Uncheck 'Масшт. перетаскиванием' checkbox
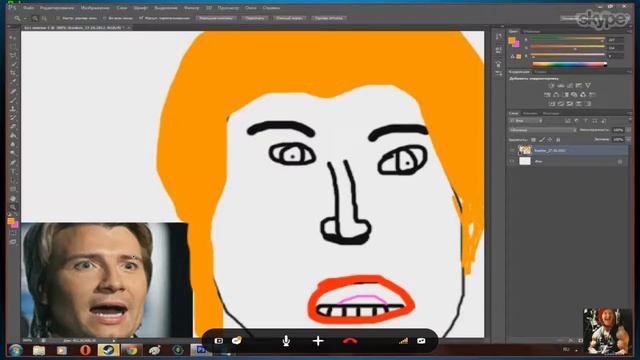 coord(141,18)
